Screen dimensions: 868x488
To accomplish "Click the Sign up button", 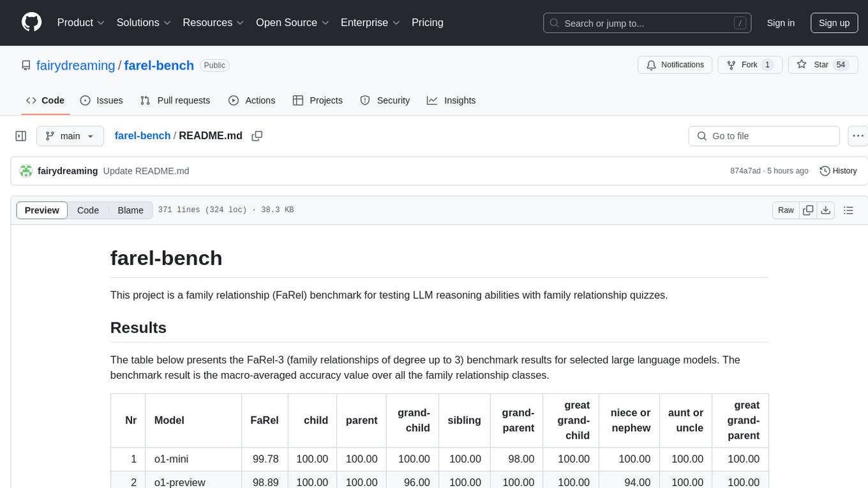I will [x=834, y=23].
